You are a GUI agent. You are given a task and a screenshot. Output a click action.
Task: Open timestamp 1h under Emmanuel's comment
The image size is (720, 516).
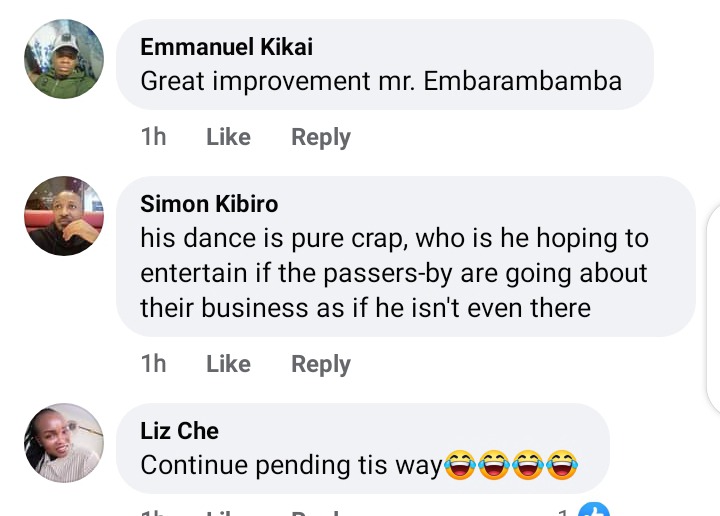click(153, 137)
